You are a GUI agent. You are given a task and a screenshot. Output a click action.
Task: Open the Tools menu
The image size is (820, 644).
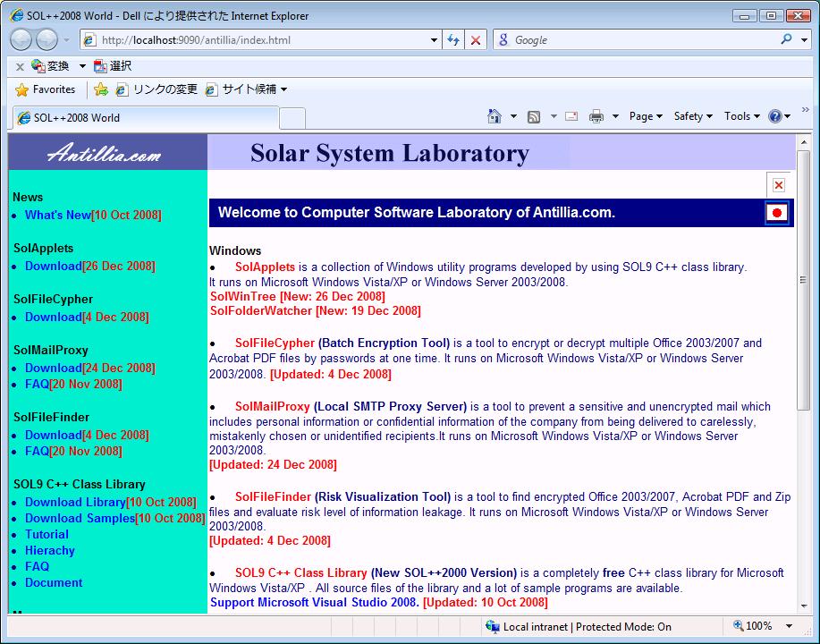pos(741,116)
